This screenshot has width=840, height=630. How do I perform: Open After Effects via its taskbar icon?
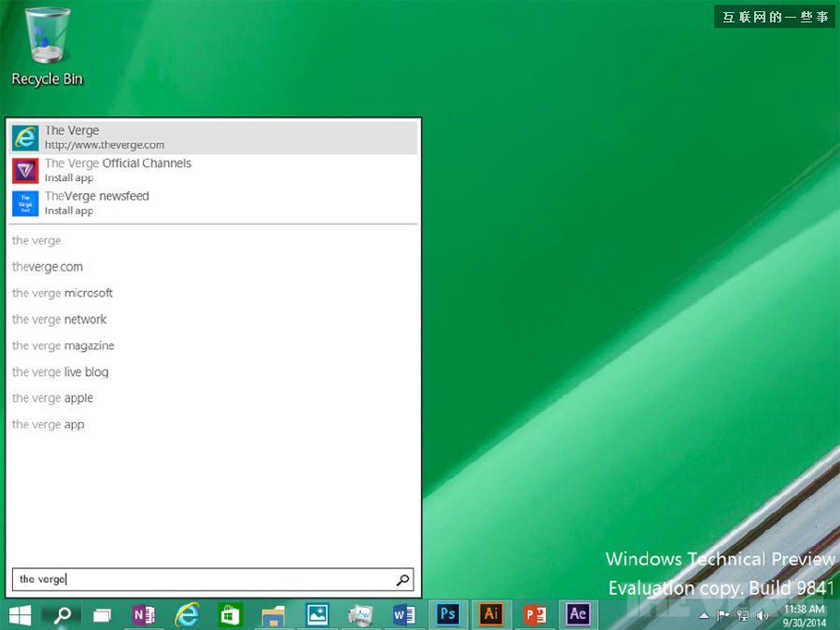577,614
